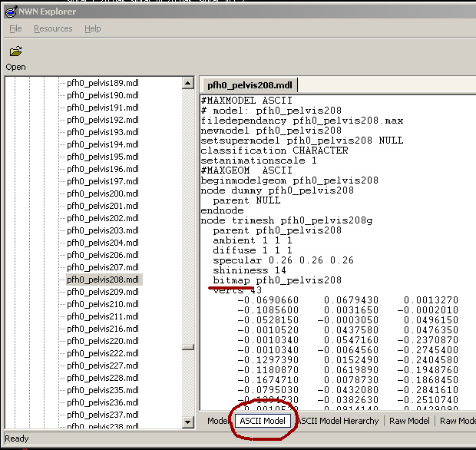
Task: Select pfh0_pelvis195.mdl in the tree
Action: (103, 157)
